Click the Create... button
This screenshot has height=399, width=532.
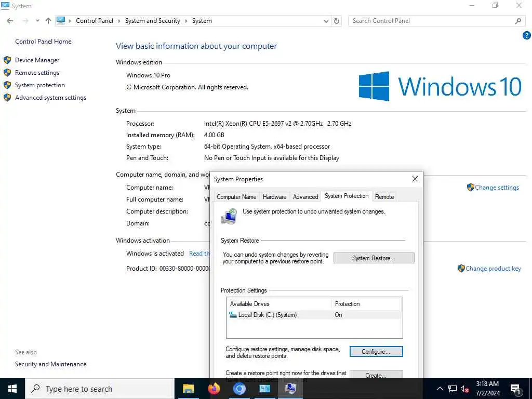(376, 375)
